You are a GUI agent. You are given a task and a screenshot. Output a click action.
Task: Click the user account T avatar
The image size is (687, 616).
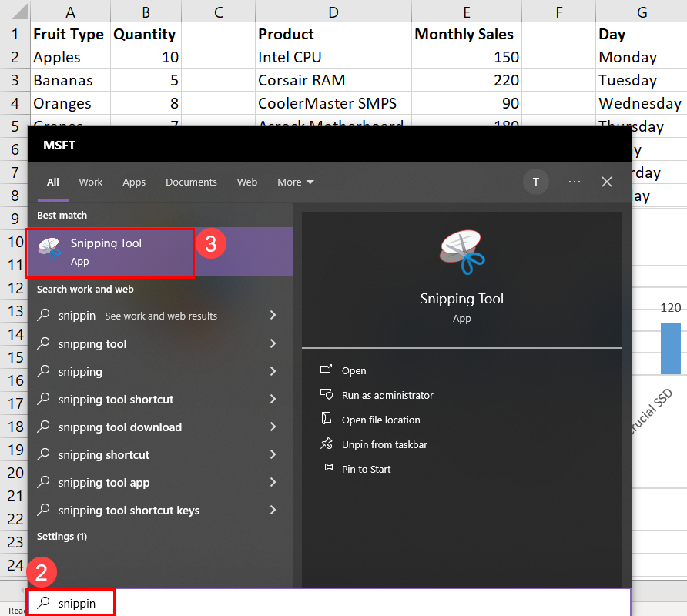(x=536, y=182)
